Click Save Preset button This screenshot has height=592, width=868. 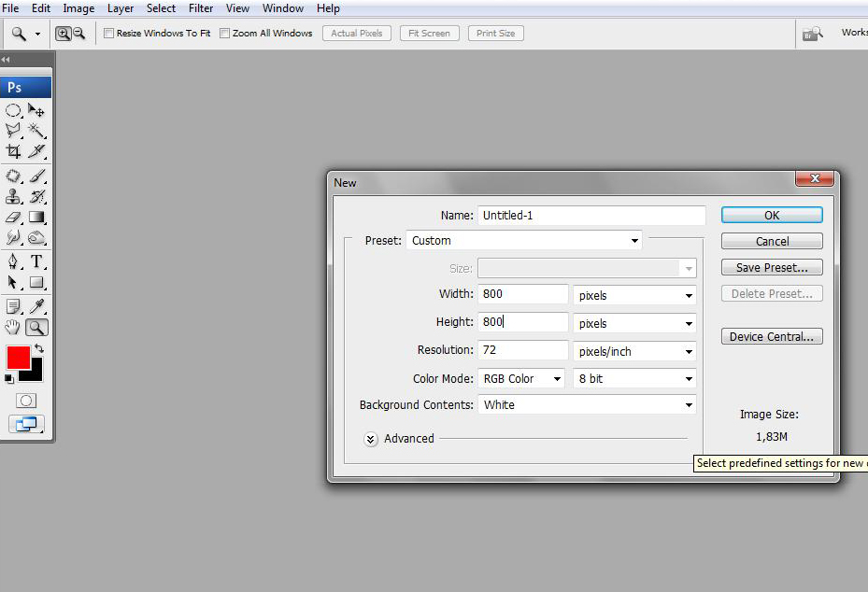click(x=772, y=267)
